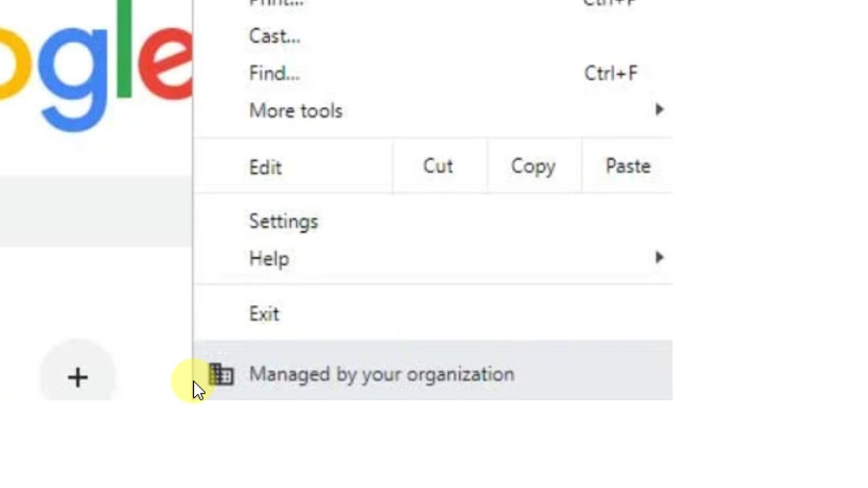
Task: Click Managed by your organization text
Action: pos(381,374)
